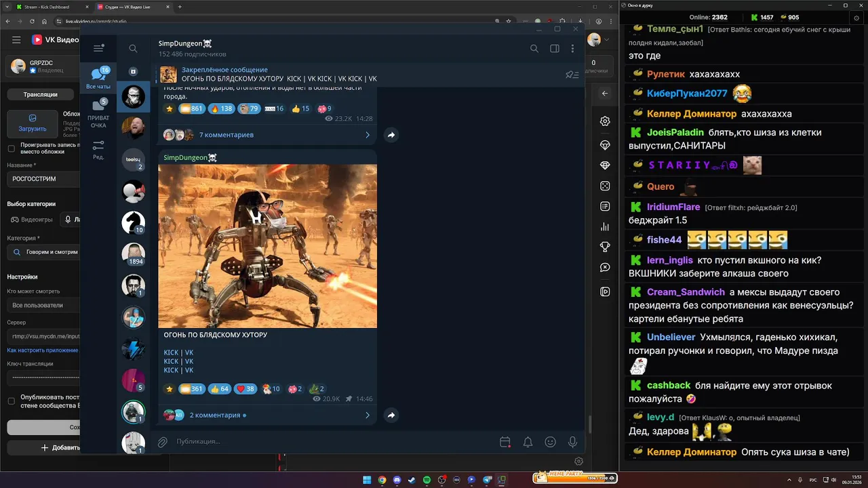This screenshot has width=868, height=488.
Task: Open the Telegram main menu hamburger icon
Action: [x=98, y=48]
